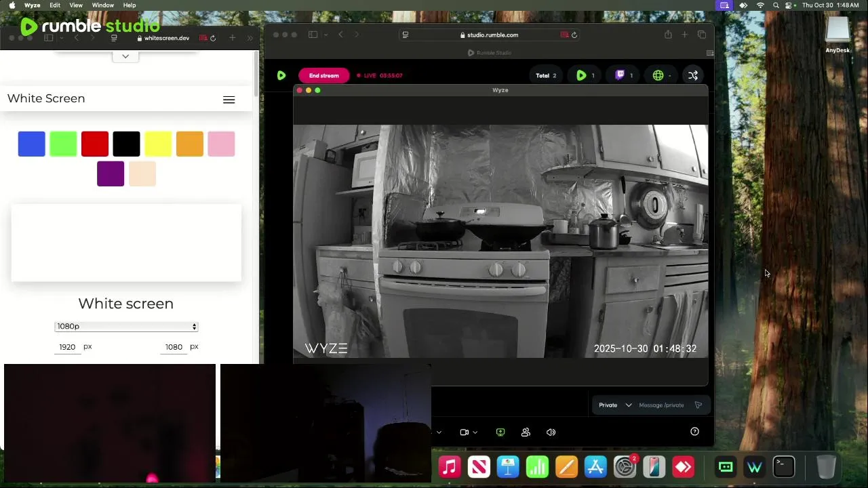Open the Edit menu
This screenshot has width=868, height=488.
(55, 5)
